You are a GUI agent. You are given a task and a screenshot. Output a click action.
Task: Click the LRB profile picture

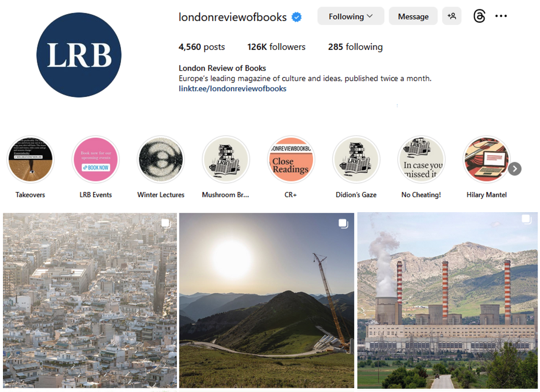[79, 55]
